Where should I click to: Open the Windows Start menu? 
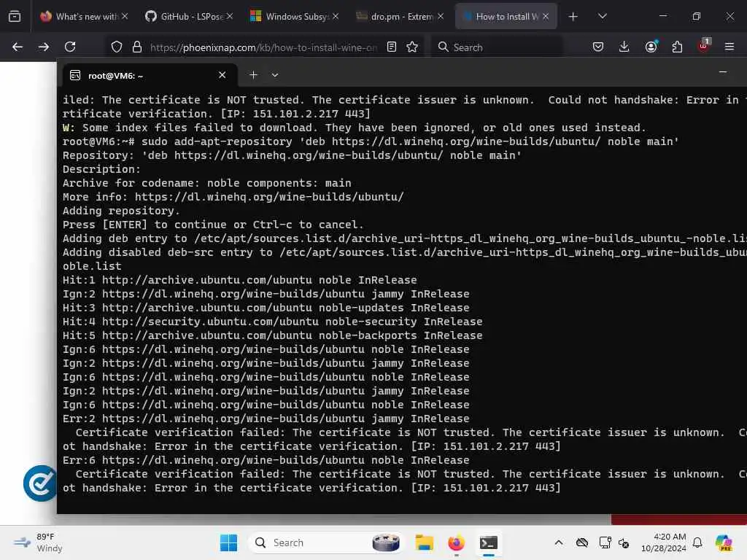(228, 542)
